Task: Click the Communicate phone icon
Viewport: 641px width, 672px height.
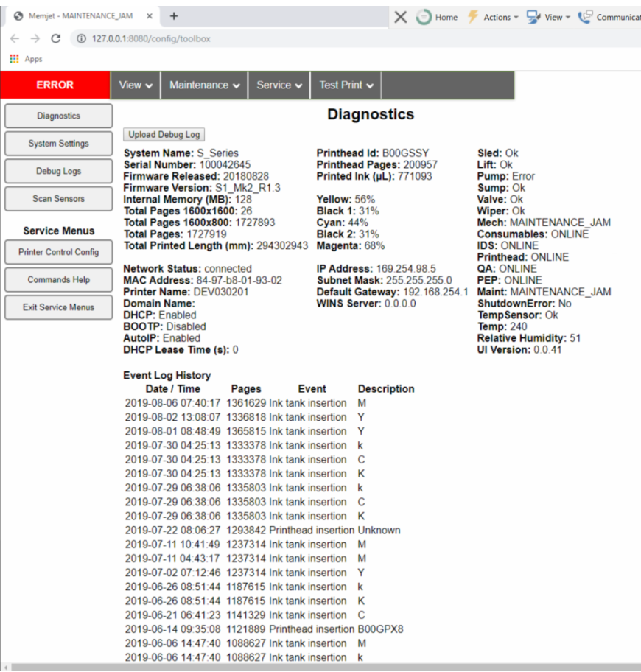Action: (585, 17)
